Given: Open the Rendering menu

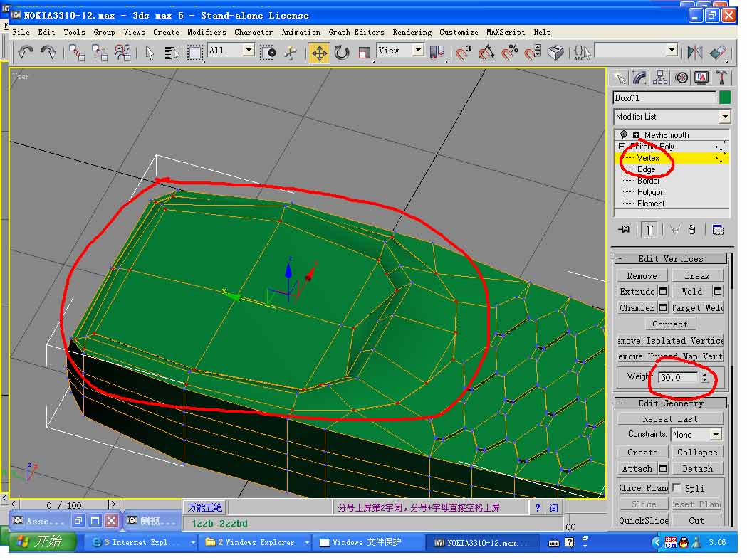Looking at the screenshot, I should tap(412, 32).
